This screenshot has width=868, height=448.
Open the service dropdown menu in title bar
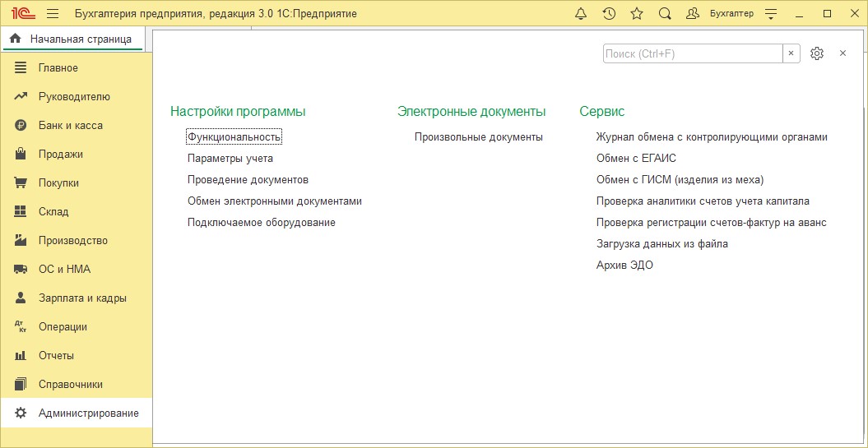771,14
